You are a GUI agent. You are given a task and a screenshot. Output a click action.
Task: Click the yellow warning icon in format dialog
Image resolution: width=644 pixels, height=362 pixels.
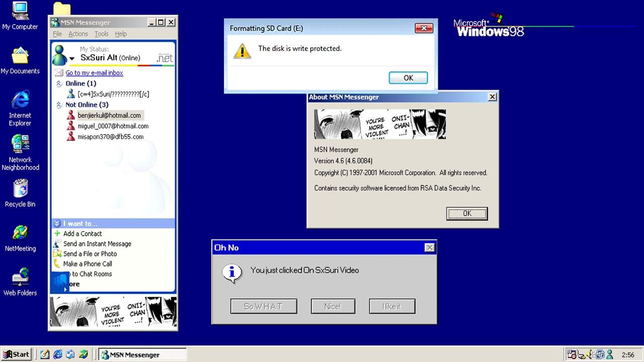242,51
